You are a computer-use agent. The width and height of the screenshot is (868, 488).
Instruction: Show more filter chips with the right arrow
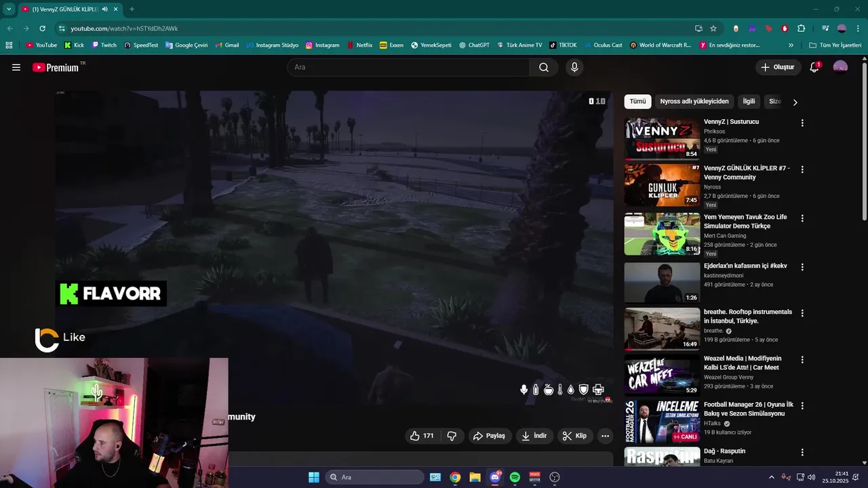click(795, 102)
